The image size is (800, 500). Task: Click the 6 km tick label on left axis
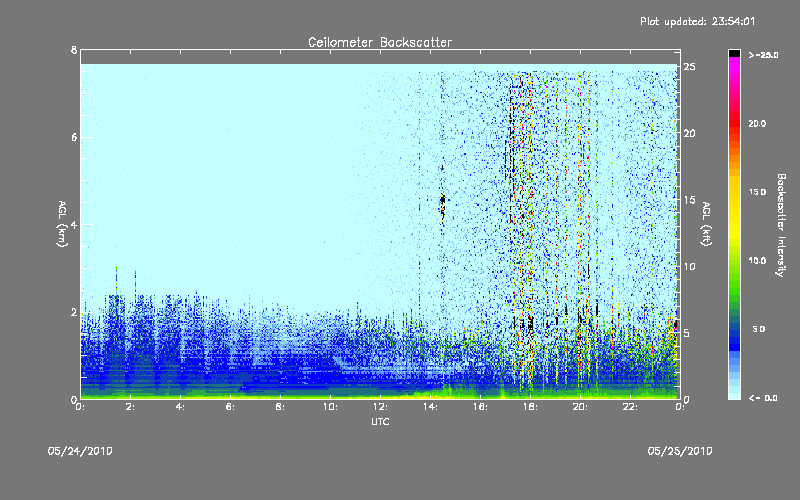(74, 137)
